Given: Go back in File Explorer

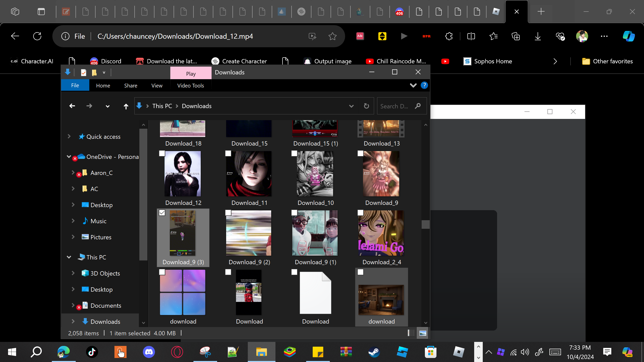Looking at the screenshot, I should point(72,106).
